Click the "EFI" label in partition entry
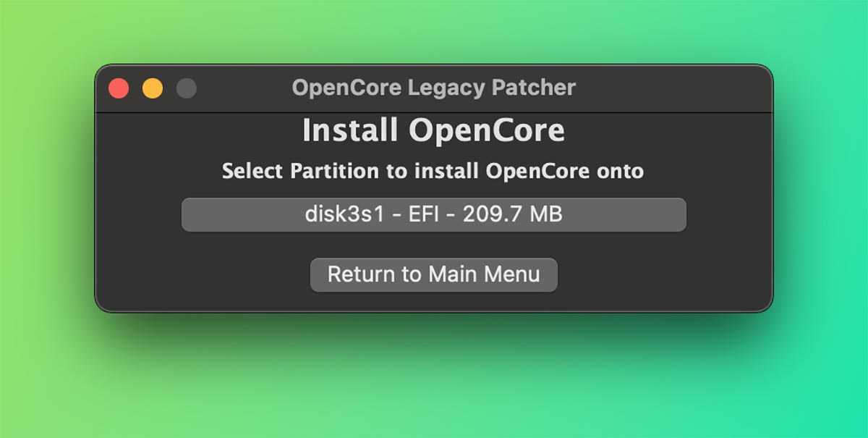868x438 pixels. pos(422,215)
